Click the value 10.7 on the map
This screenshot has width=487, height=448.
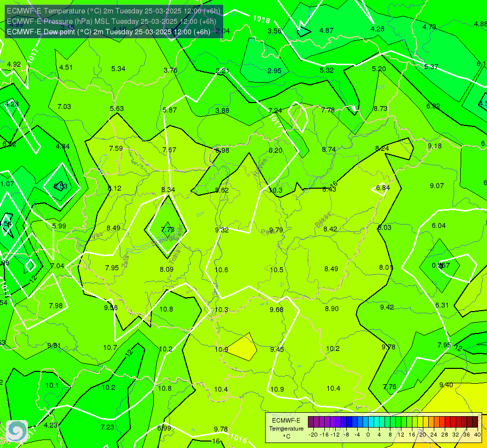click(110, 347)
